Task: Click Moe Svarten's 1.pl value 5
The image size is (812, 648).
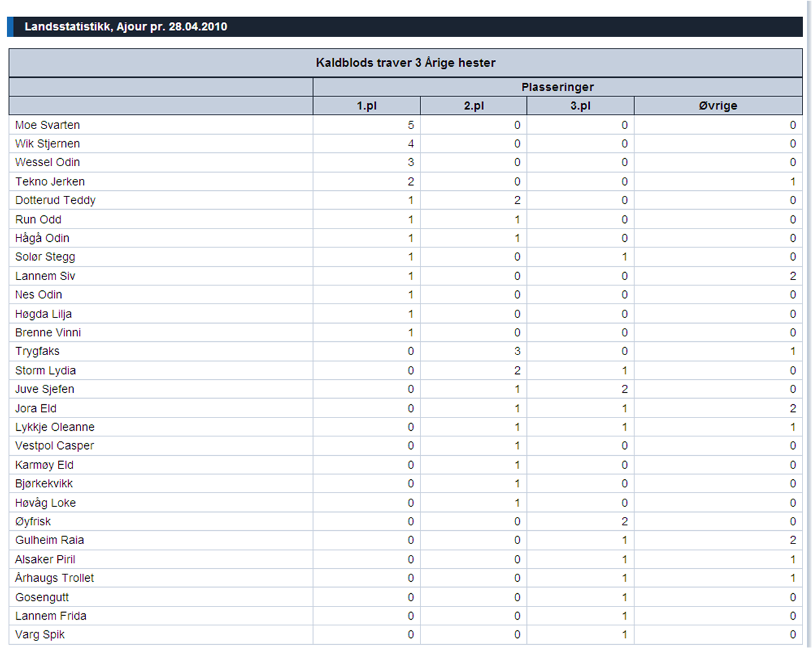Action: pos(410,125)
